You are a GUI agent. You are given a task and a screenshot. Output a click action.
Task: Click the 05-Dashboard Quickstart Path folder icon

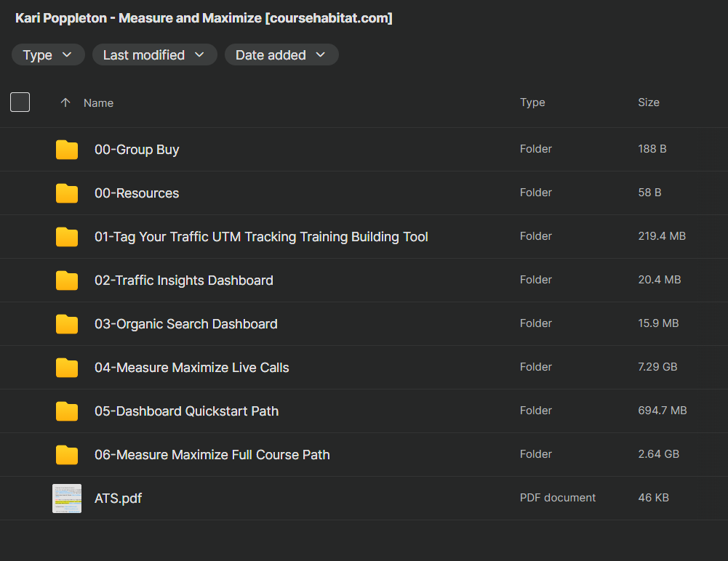coord(67,411)
